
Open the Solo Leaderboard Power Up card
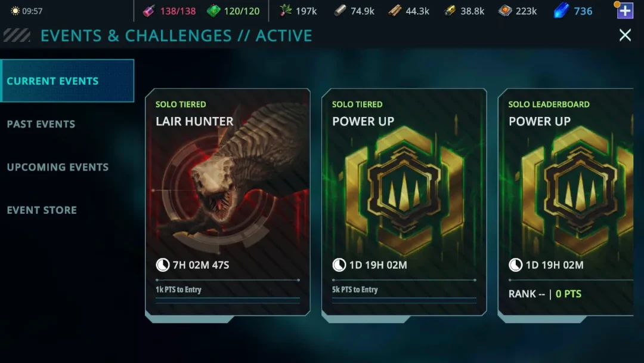point(565,202)
